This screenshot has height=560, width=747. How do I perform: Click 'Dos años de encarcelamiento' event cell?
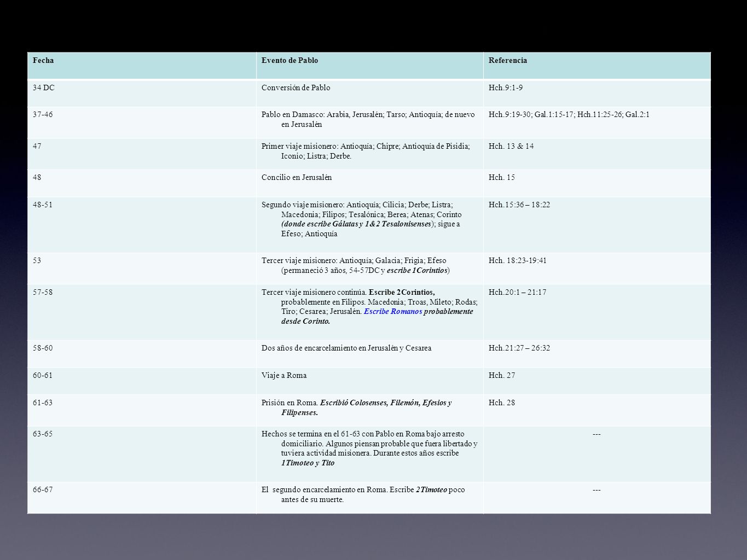coord(370,354)
